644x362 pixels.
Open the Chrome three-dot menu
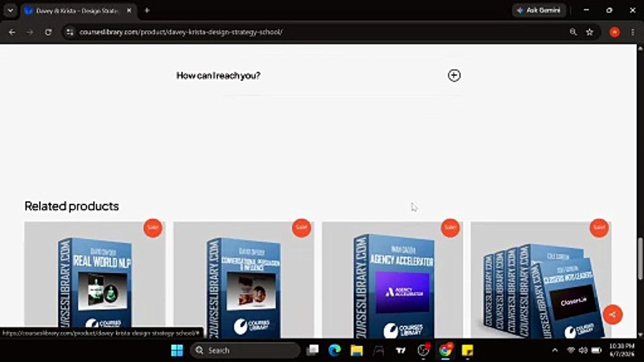632,32
